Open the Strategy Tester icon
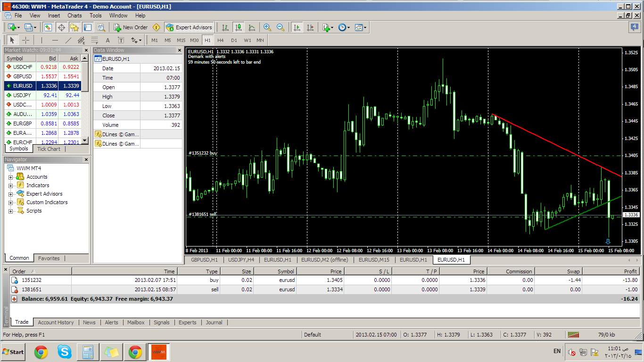644x362 pixels. point(101,27)
